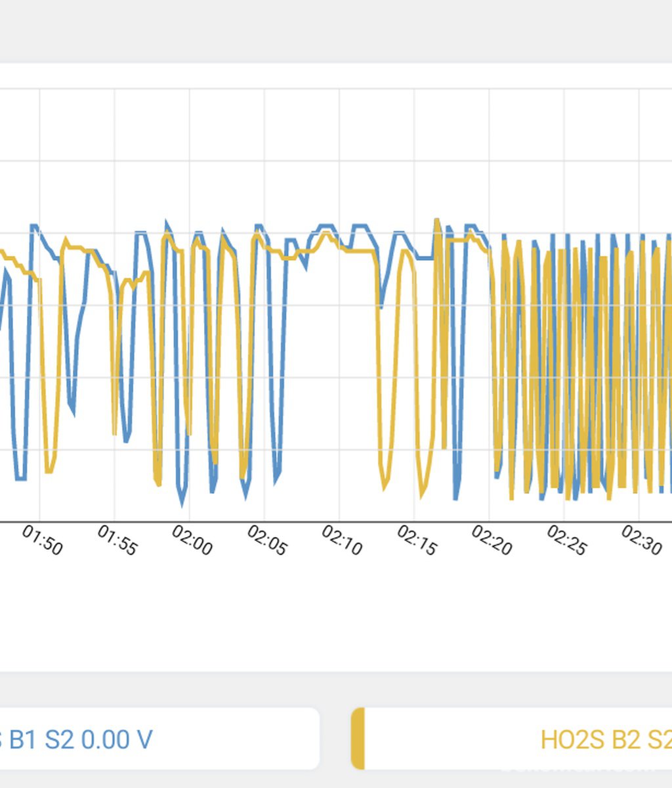This screenshot has width=672, height=788.
Task: Click the 02:10 time axis label
Action: tap(341, 540)
